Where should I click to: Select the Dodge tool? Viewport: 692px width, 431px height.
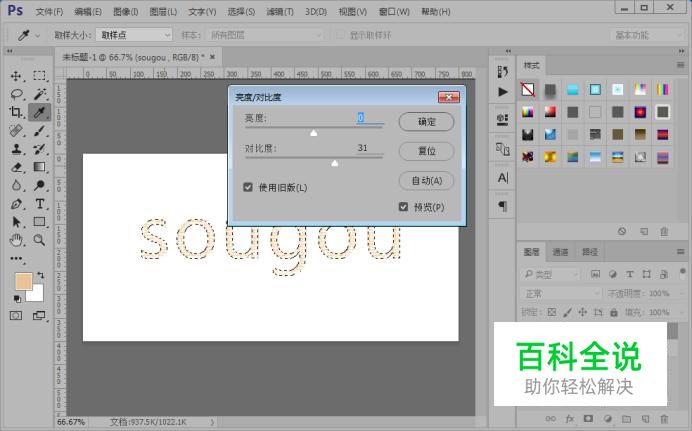39,185
